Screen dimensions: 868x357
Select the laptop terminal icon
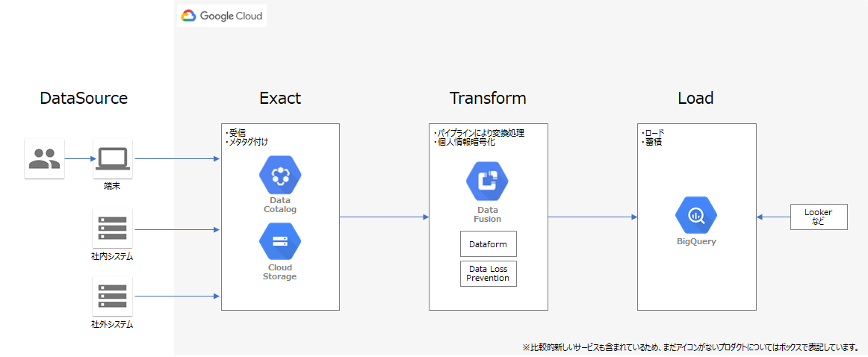coord(113,158)
